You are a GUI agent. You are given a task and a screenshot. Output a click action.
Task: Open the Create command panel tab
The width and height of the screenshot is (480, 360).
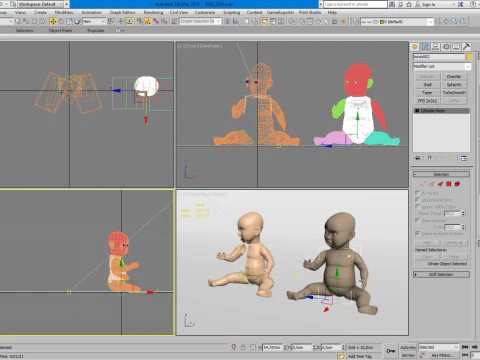tap(415, 47)
